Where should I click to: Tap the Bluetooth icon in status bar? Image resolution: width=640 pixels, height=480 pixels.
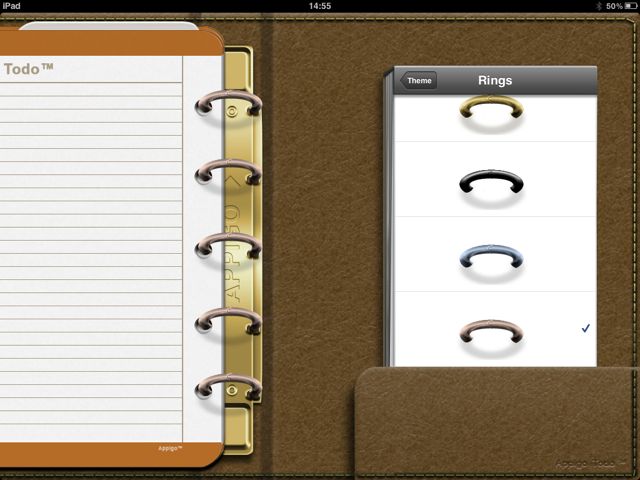point(599,6)
